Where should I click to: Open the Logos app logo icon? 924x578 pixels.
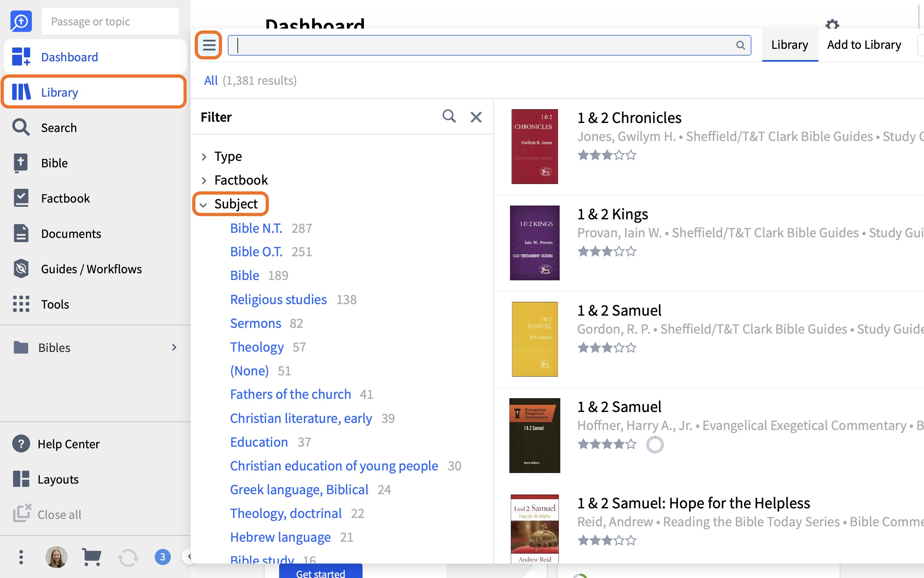point(21,21)
